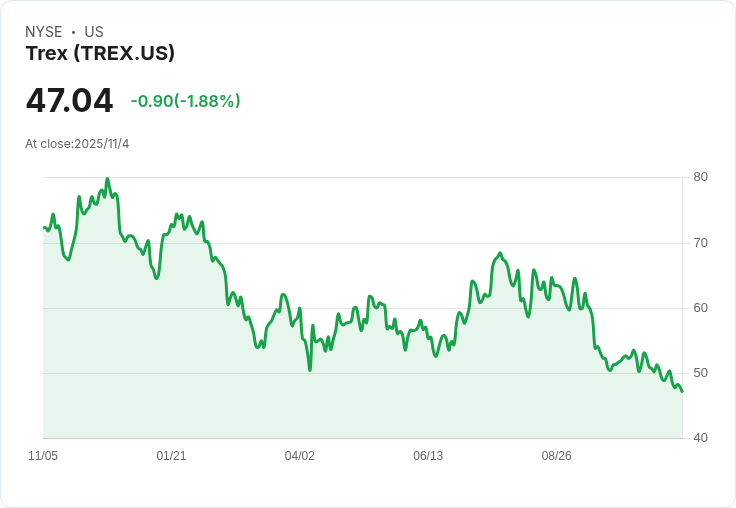Select the 08/26 date on x-axis
Viewport: 736px width, 508px height.
[556, 456]
